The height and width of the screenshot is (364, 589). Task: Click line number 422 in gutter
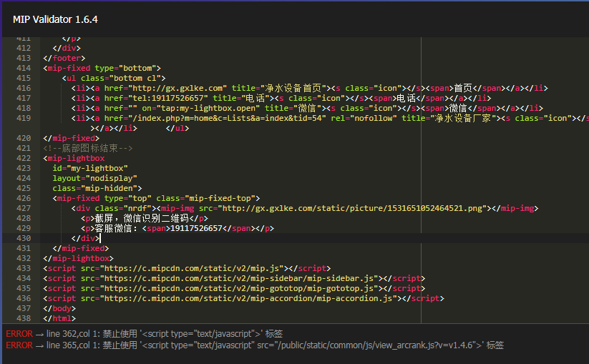point(24,158)
